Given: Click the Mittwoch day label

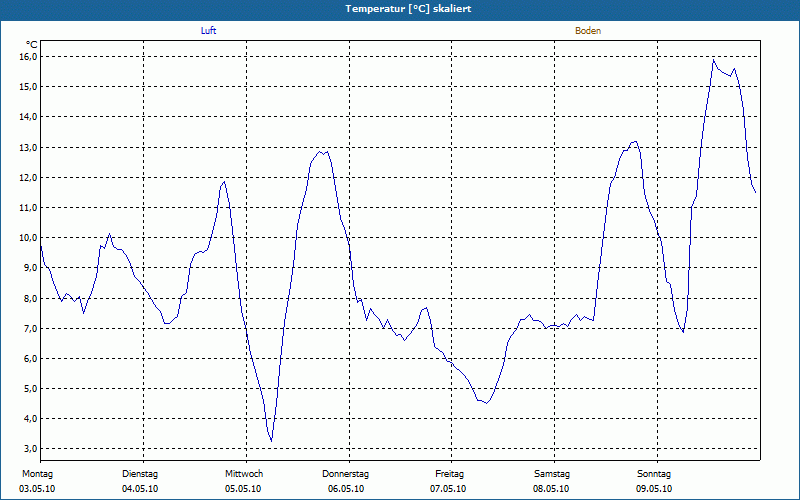Looking at the screenshot, I should click(x=244, y=474).
